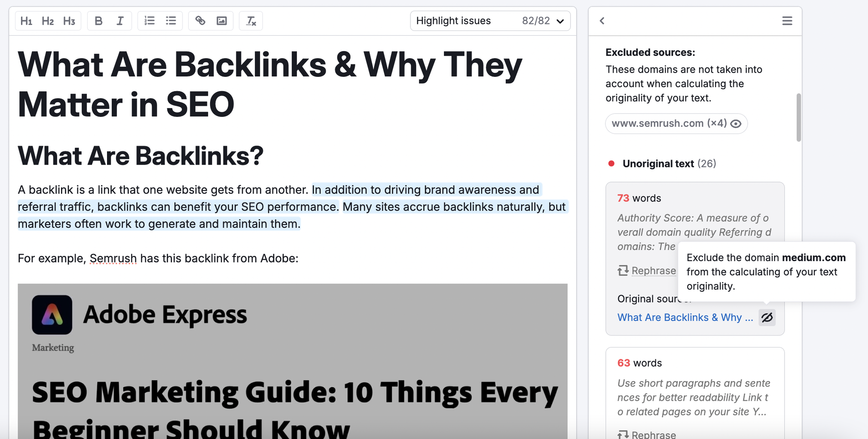Screen dimensions: 868x439
Task: Open the hamburger menu in the right panel
Action: pyautogui.click(x=787, y=20)
